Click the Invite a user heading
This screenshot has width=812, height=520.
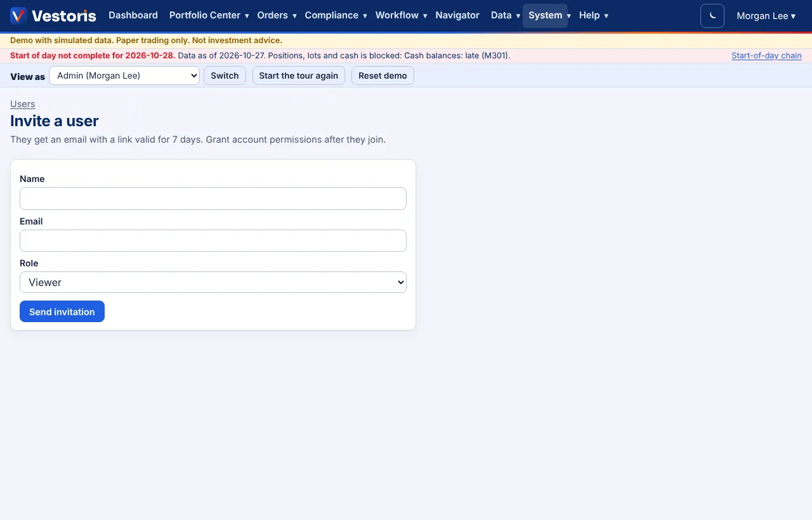tap(55, 120)
